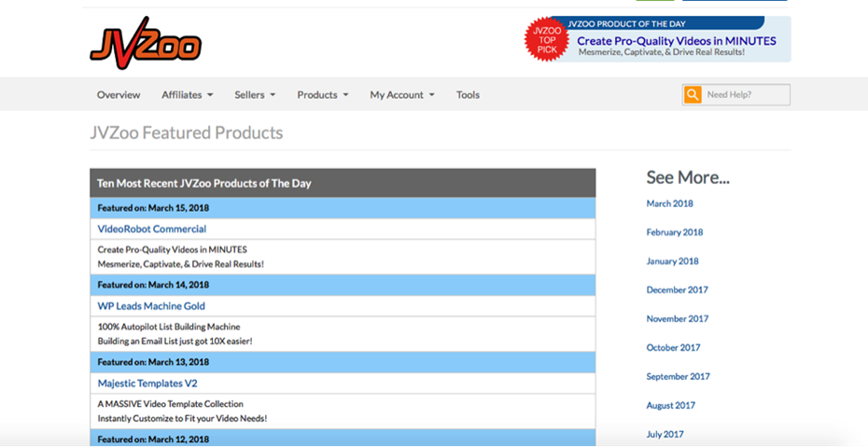Click the Ten Most Recent JVZoo Products header
Screen dimensions: 868x447
coord(343,183)
